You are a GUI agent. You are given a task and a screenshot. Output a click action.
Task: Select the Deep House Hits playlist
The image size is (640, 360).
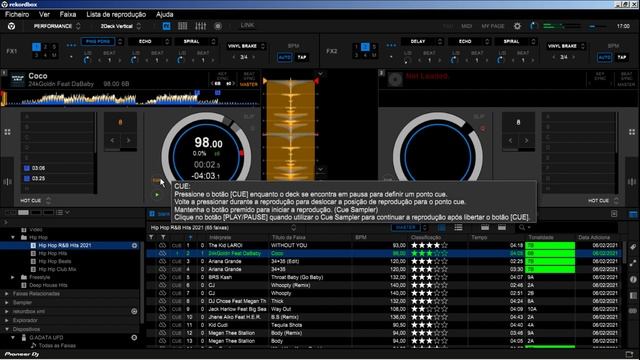click(48, 285)
